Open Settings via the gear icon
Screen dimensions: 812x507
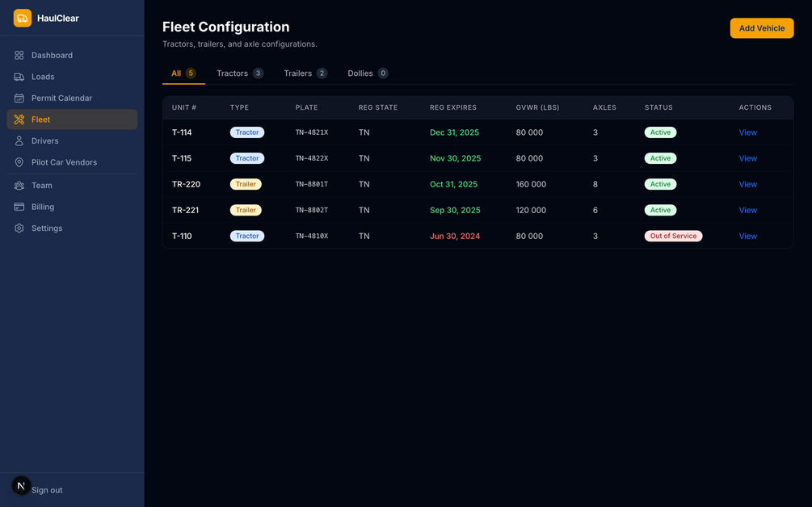point(19,228)
